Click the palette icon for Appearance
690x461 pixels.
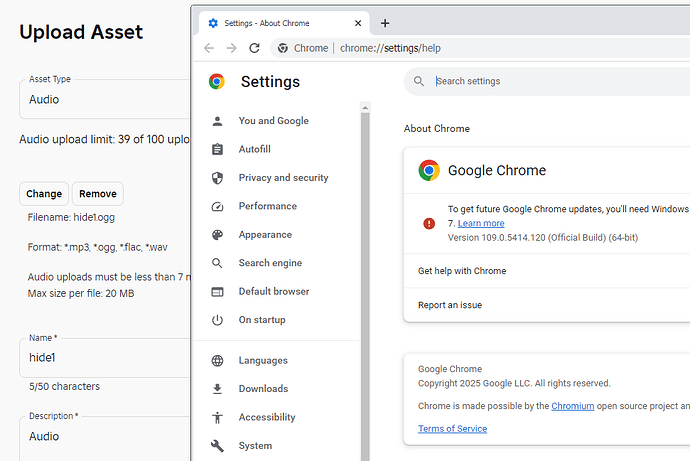click(217, 235)
